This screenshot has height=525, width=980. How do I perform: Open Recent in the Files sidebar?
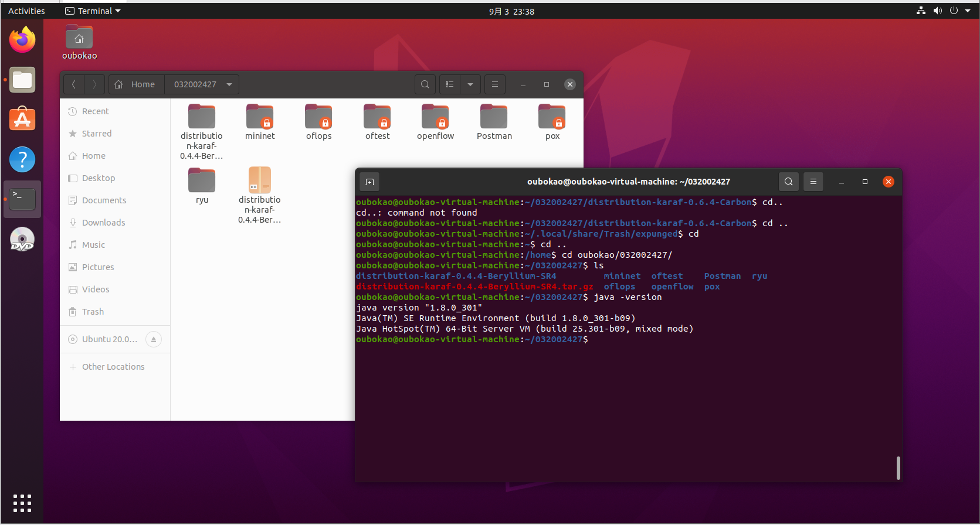115,111
